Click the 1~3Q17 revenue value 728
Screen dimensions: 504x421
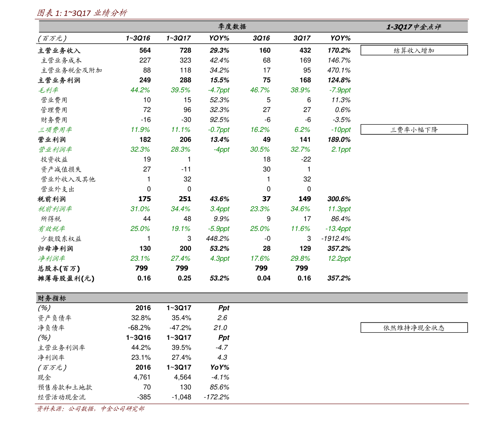tap(185, 50)
